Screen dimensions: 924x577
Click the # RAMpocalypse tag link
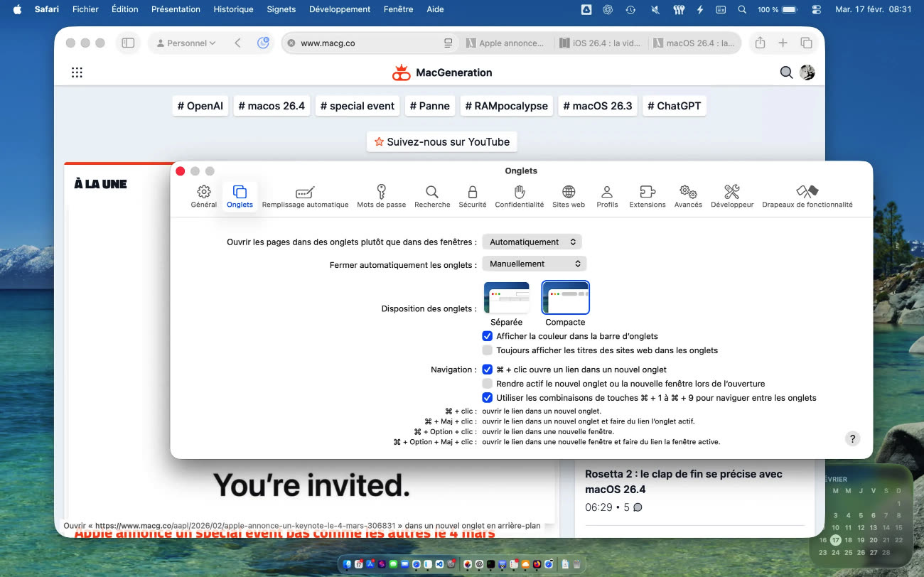tap(506, 106)
